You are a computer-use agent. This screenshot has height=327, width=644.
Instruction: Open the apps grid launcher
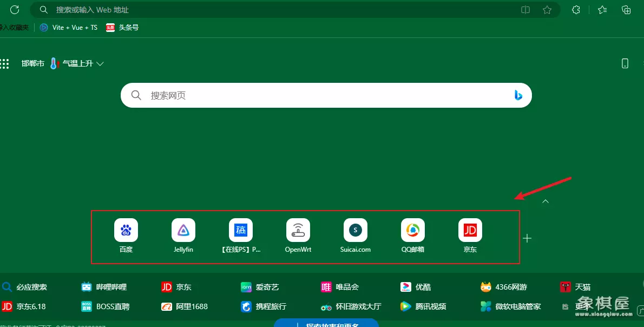click(5, 64)
